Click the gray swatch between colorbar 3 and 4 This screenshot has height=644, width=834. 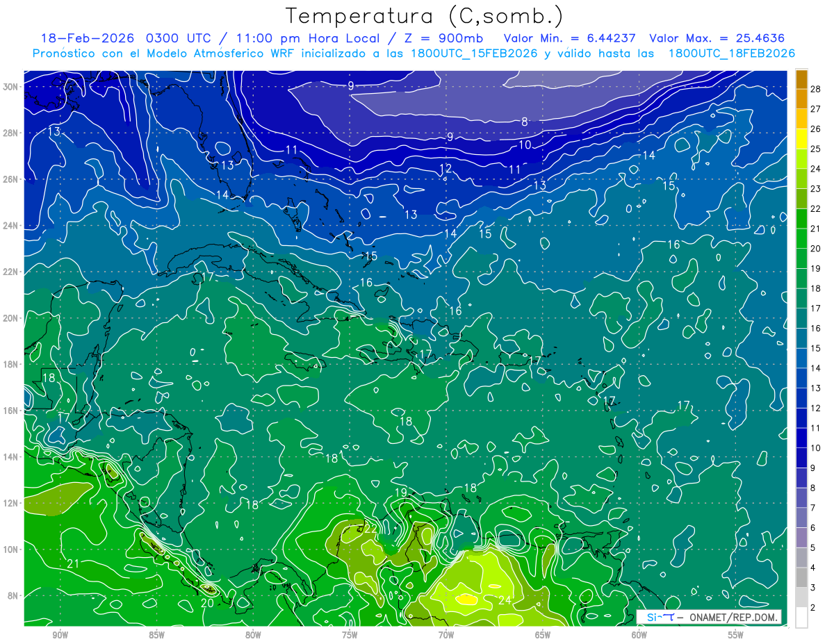[801, 577]
